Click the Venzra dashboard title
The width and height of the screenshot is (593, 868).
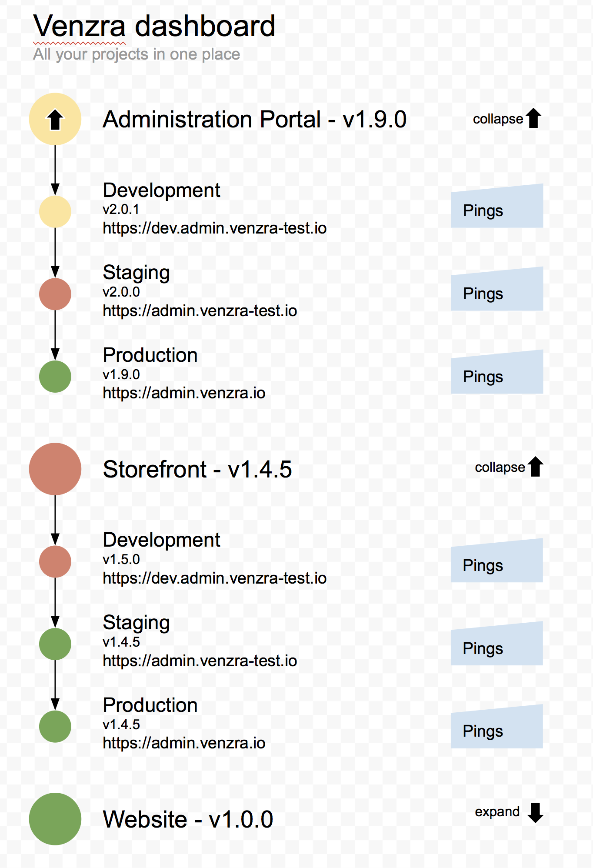pos(154,26)
